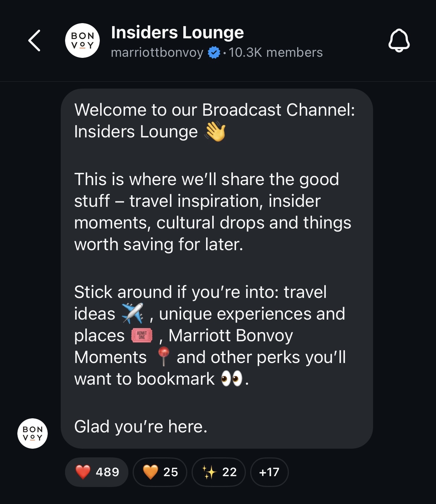This screenshot has height=504, width=436.
Task: Toggle the notification bell for this channel
Action: point(399,40)
